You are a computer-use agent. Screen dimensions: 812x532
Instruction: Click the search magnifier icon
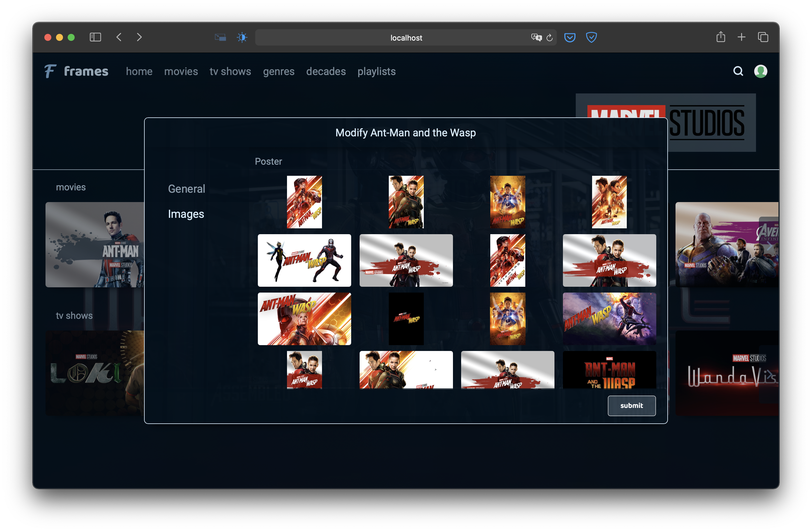pyautogui.click(x=738, y=71)
